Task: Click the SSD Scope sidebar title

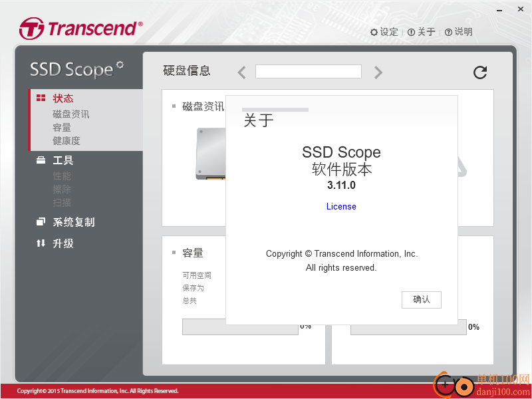Action: click(76, 69)
